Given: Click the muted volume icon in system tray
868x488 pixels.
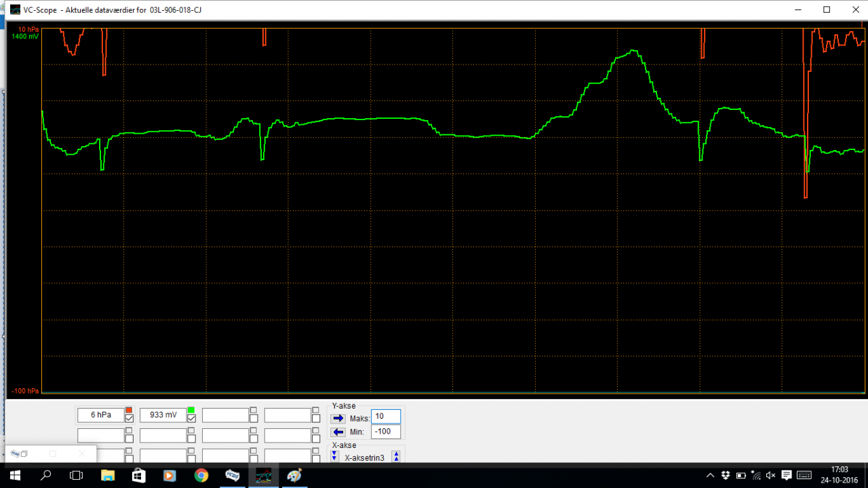Looking at the screenshot, I should [x=770, y=475].
